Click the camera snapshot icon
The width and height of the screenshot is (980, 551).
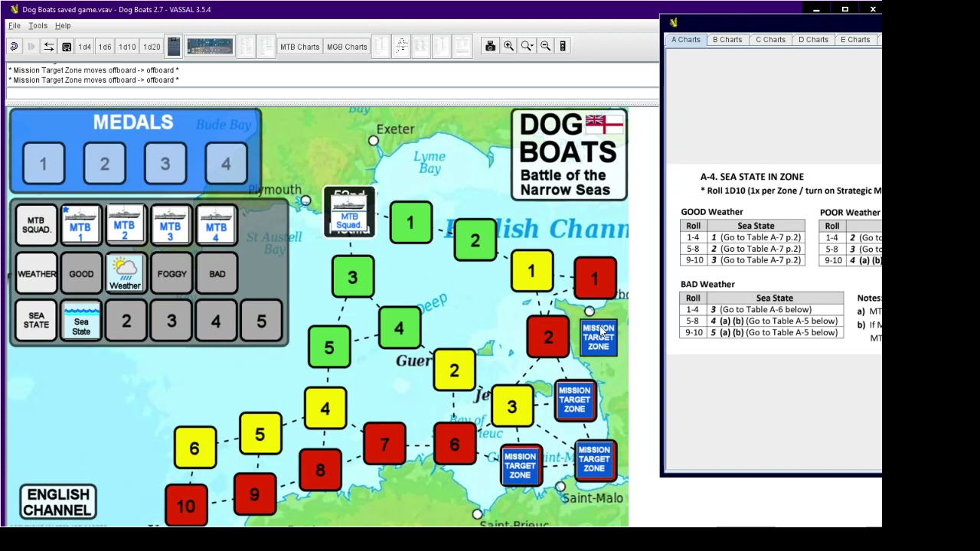tap(490, 47)
